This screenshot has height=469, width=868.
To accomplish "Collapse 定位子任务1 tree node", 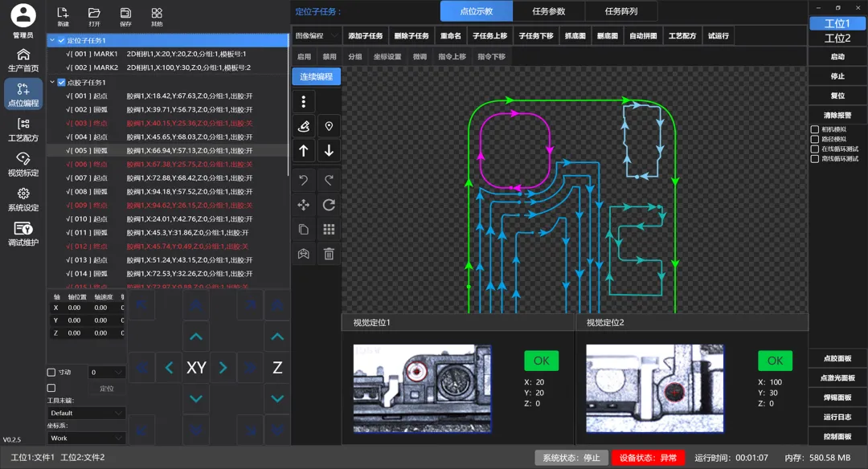I will point(52,40).
